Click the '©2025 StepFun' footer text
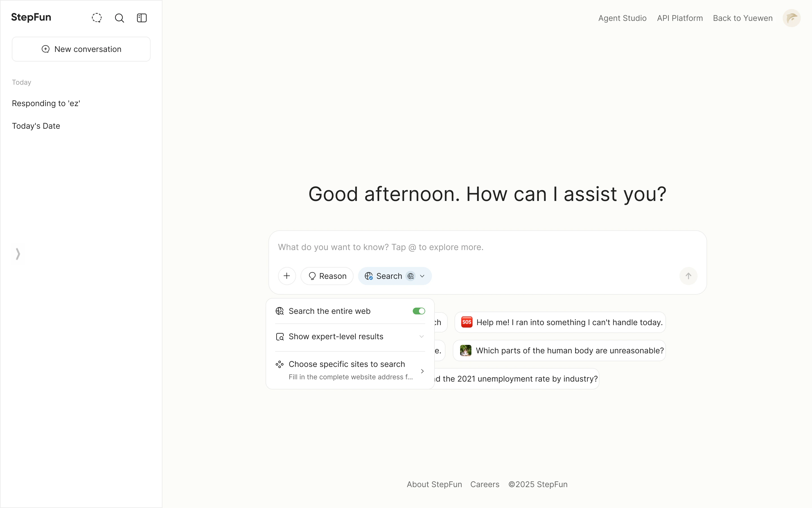812x508 pixels. click(538, 484)
